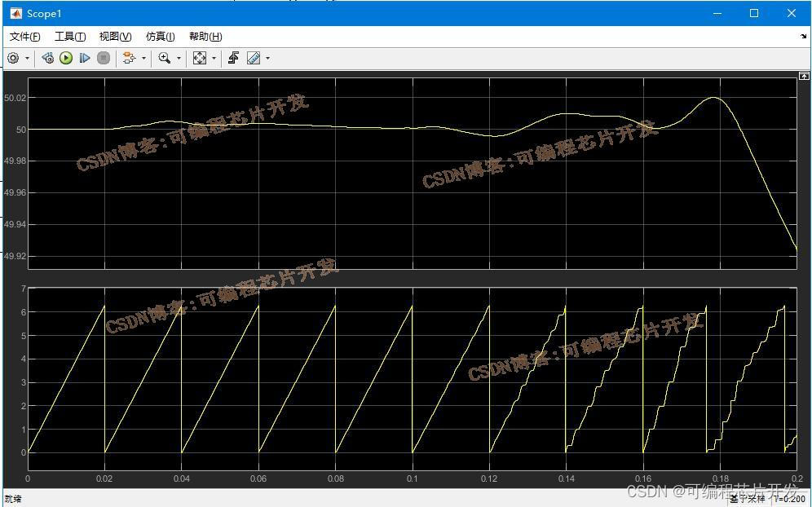The width and height of the screenshot is (812, 507).
Task: Click the step forward icon
Action: point(85,59)
